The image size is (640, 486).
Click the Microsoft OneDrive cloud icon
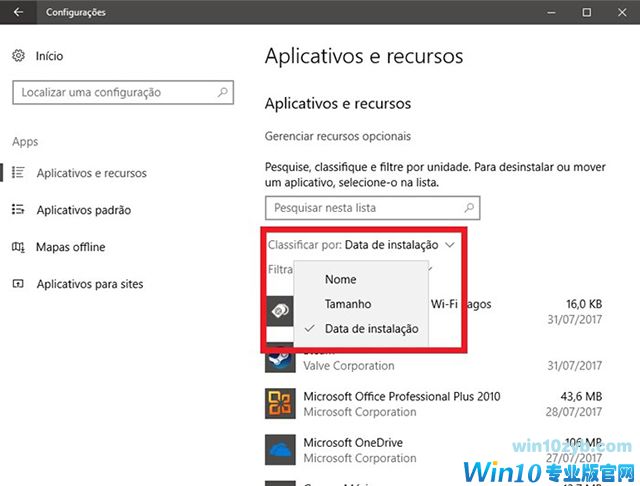[280, 450]
